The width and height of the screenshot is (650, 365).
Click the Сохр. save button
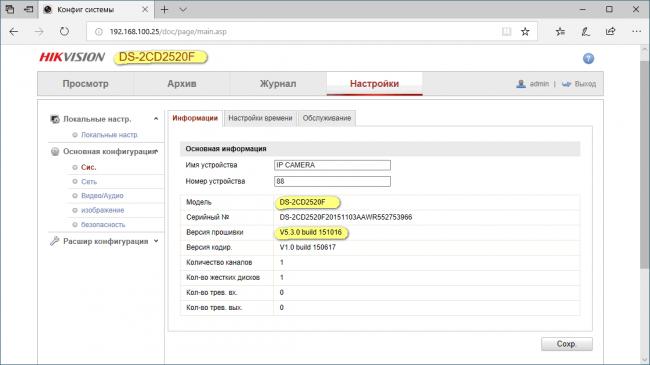click(567, 344)
